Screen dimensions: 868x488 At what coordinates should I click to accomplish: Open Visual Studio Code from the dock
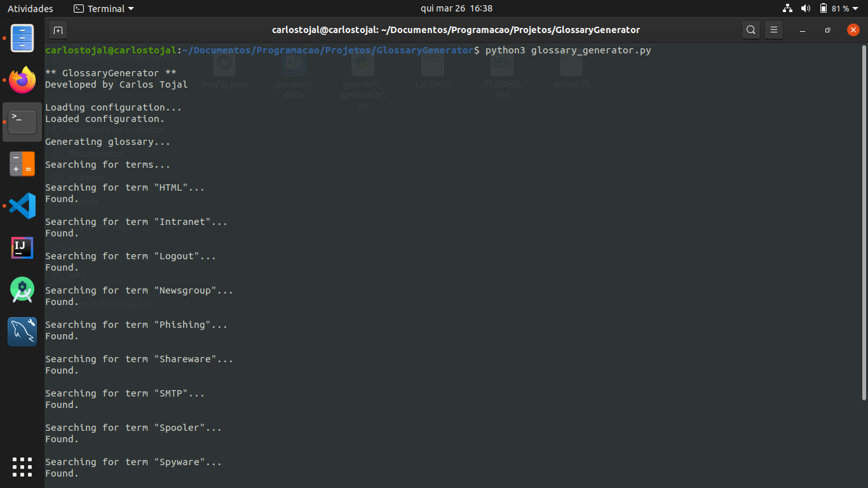[22, 206]
